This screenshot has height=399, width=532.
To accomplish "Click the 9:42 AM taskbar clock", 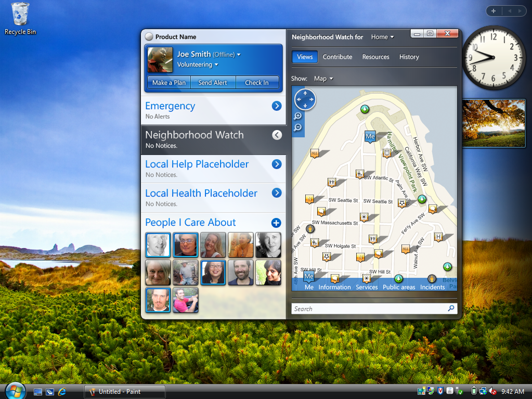I will click(x=513, y=392).
